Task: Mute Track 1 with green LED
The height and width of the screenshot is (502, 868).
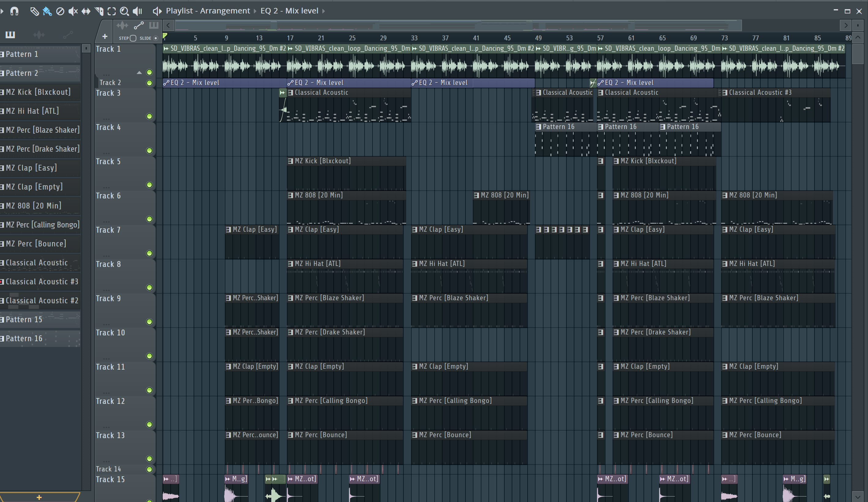Action: click(150, 72)
